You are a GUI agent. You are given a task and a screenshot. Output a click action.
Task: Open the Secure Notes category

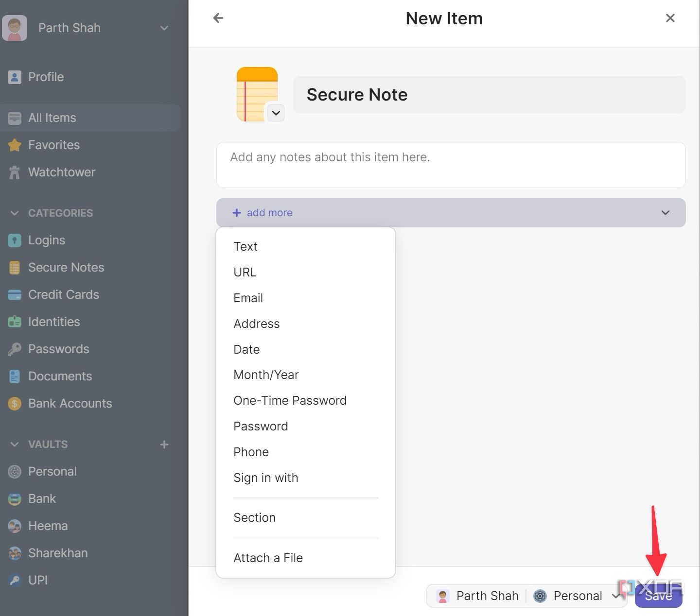coord(66,267)
